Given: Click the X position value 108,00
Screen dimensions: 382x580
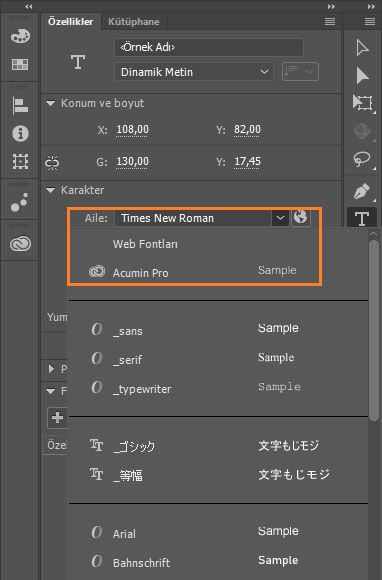Looking at the screenshot, I should click(132, 129).
